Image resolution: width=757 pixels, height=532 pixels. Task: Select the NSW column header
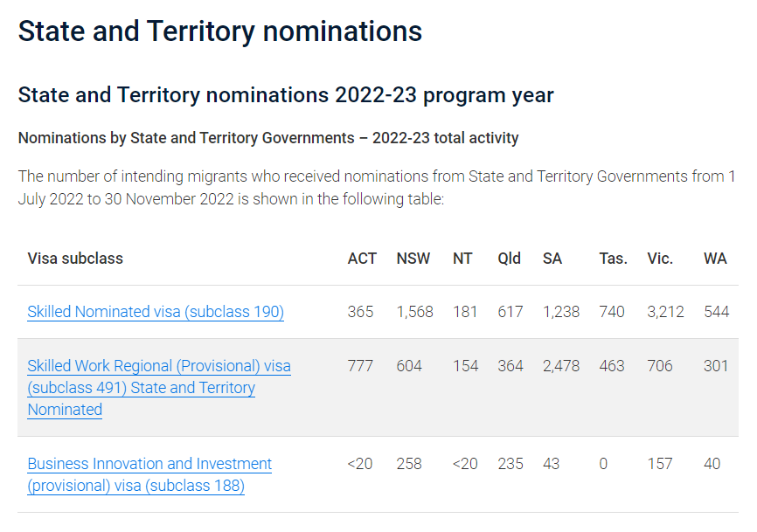pyautogui.click(x=413, y=259)
